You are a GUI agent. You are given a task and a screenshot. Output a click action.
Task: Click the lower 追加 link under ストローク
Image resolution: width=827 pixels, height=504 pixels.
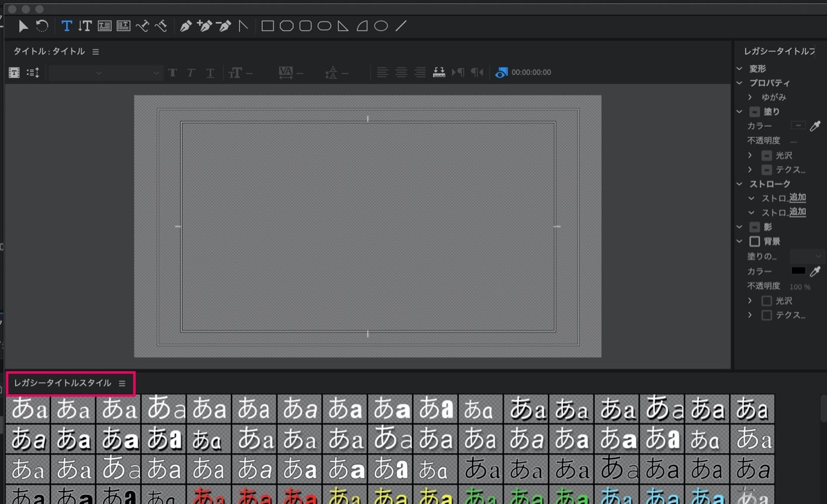(x=797, y=213)
